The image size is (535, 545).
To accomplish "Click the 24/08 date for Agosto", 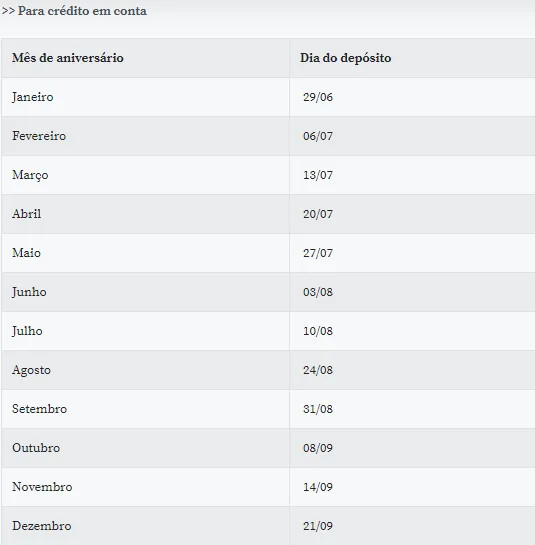I will pyautogui.click(x=318, y=370).
